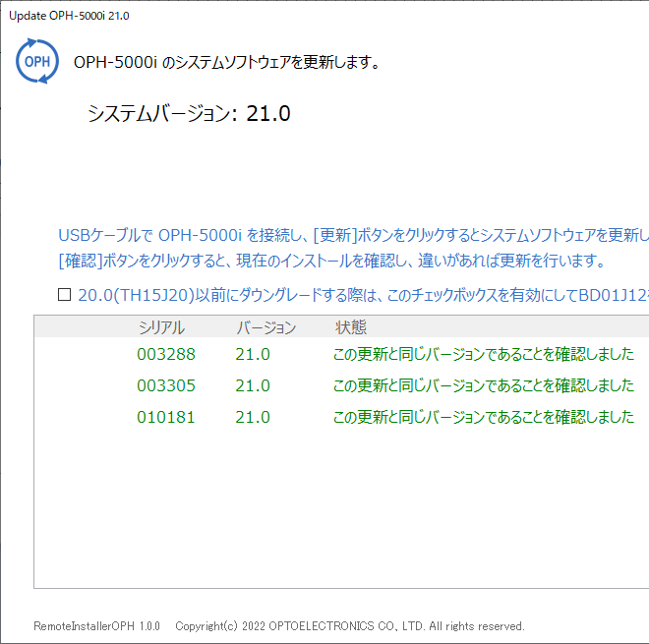Select the バージョン column header
The height and width of the screenshot is (644, 649).
click(x=266, y=327)
